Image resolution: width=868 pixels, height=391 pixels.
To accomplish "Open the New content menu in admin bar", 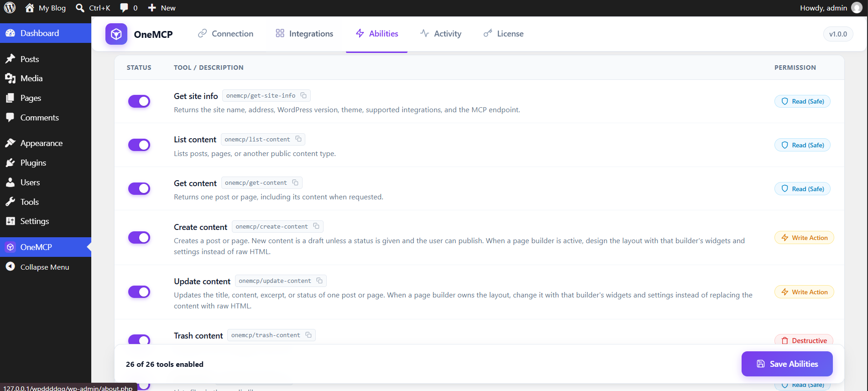I will pyautogui.click(x=162, y=8).
